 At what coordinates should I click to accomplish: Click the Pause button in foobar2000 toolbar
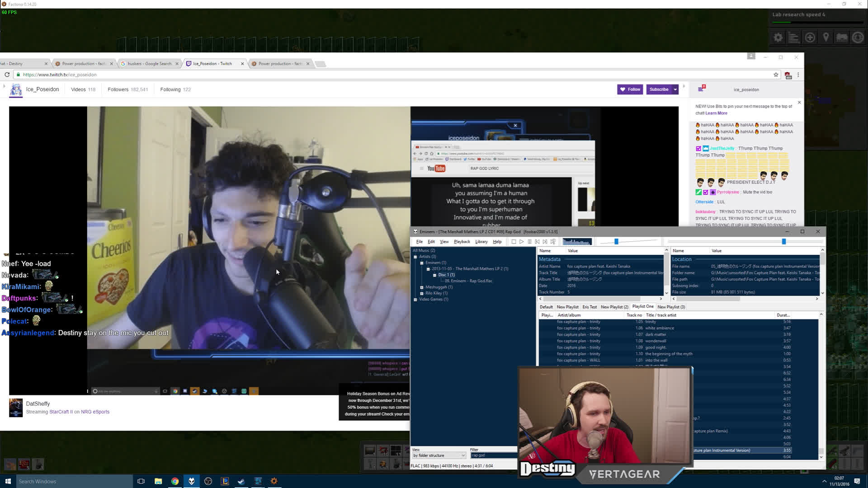[529, 242]
